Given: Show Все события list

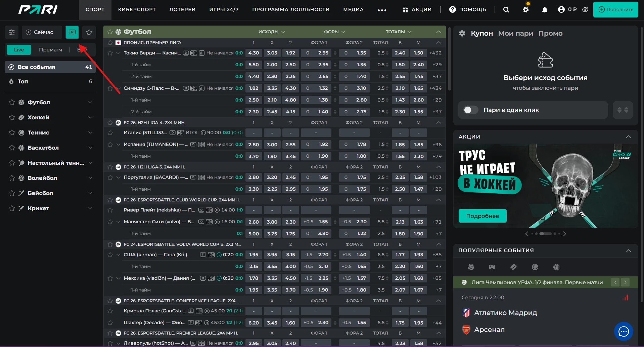Looking at the screenshot, I should point(50,67).
